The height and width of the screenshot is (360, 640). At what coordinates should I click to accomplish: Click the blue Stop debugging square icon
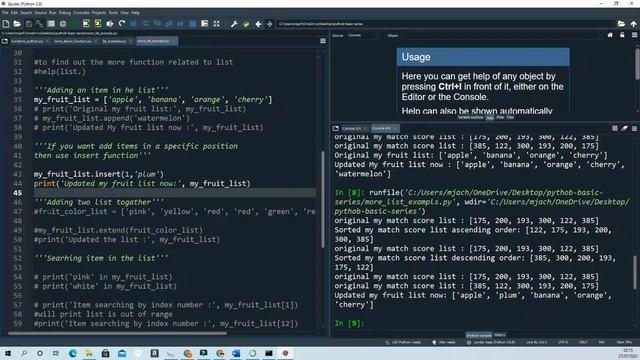coord(192,24)
